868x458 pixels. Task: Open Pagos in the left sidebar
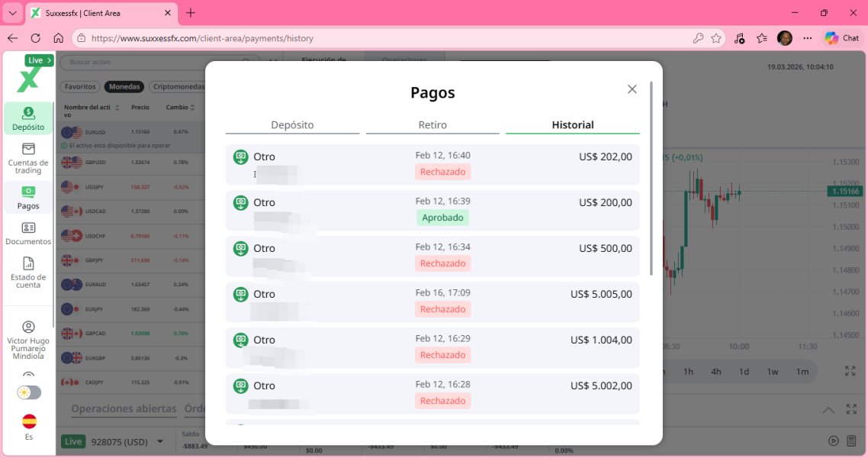tap(28, 198)
